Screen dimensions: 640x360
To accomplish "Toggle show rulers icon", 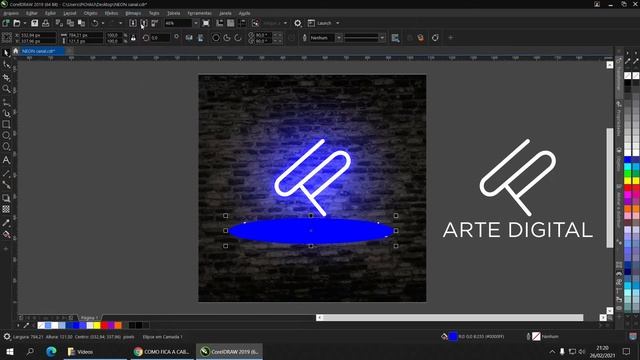I will pyautogui.click(x=220, y=23).
